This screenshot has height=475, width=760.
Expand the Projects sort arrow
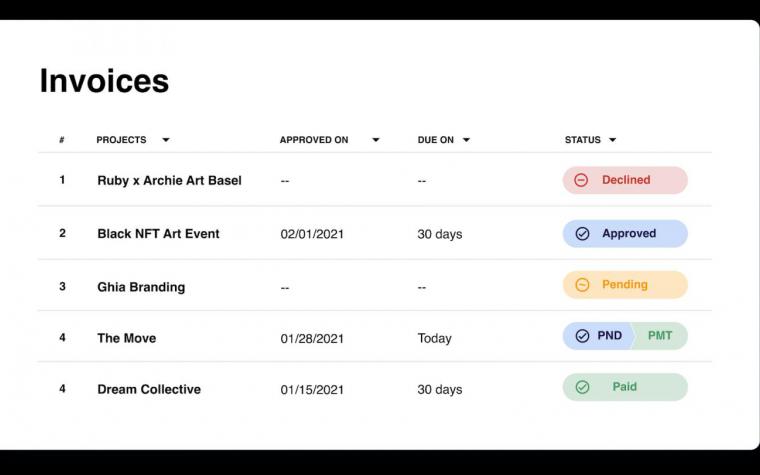coord(166,140)
